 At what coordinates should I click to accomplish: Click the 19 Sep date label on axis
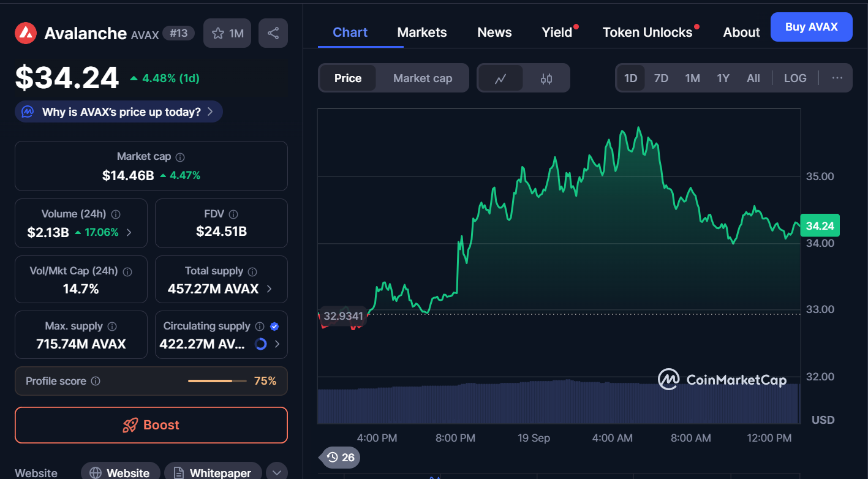534,438
